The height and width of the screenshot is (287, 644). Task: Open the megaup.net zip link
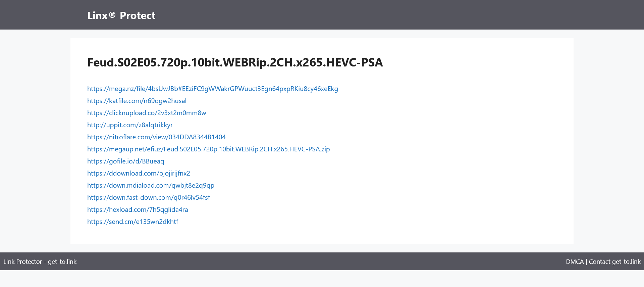tap(208, 149)
